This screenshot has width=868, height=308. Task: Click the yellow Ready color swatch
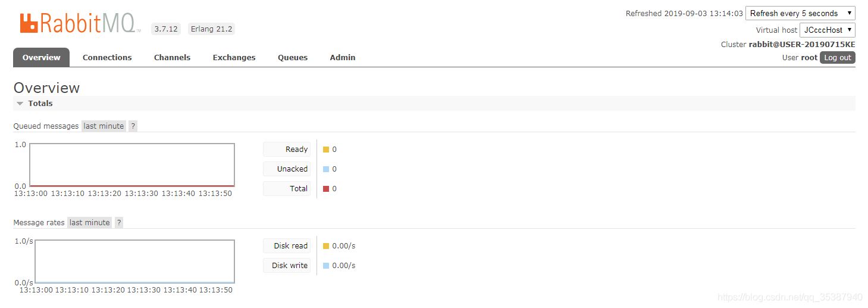pos(326,150)
